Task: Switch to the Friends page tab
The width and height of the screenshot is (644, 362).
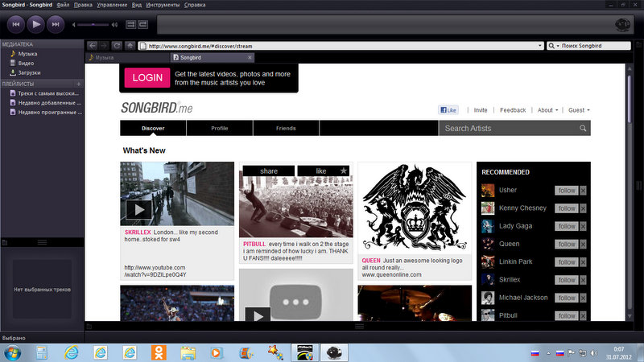Action: pyautogui.click(x=286, y=128)
